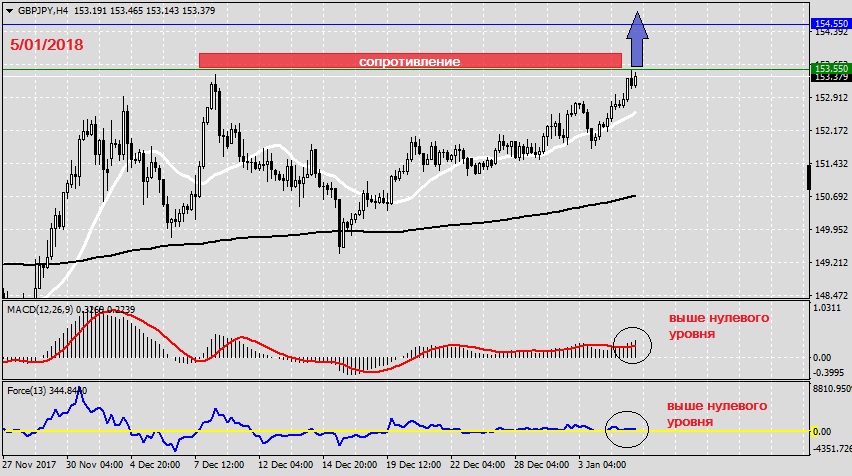This screenshot has width=852, height=476.
Task: Click the 7 Dec 12:00 time axis label
Action: click(220, 465)
